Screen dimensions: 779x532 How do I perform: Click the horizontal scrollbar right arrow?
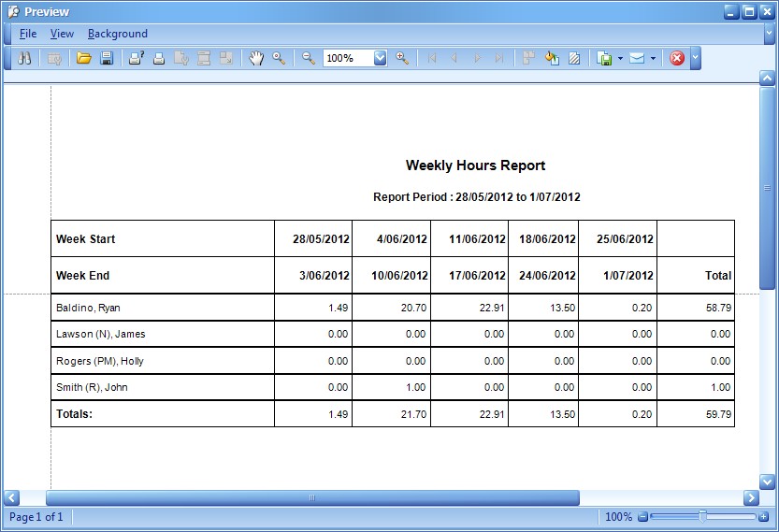click(751, 497)
